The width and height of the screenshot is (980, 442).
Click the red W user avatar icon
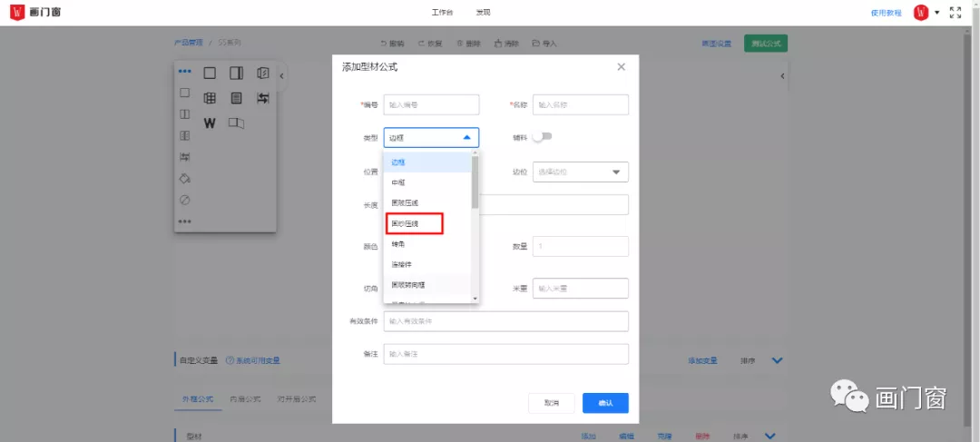coord(921,13)
